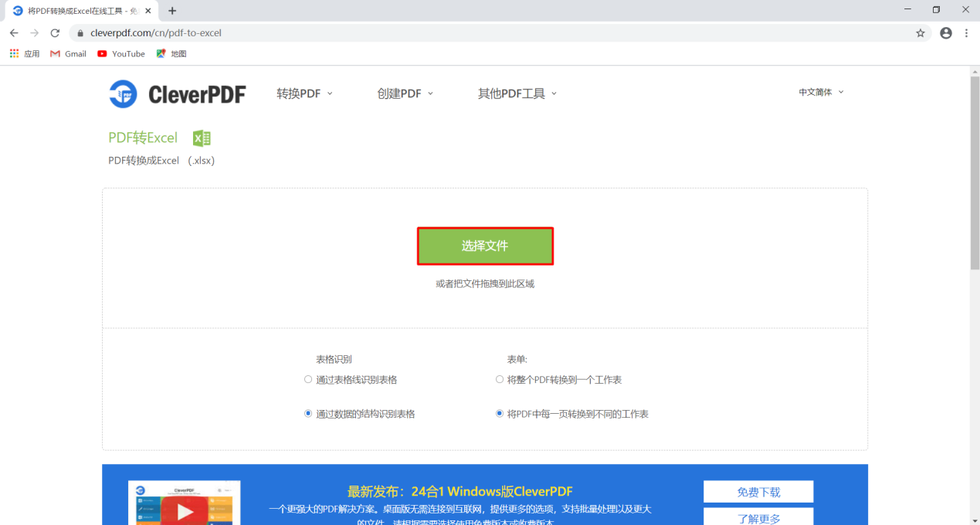Click the CleverPDF logo
The height and width of the screenshot is (525, 980).
pos(178,94)
